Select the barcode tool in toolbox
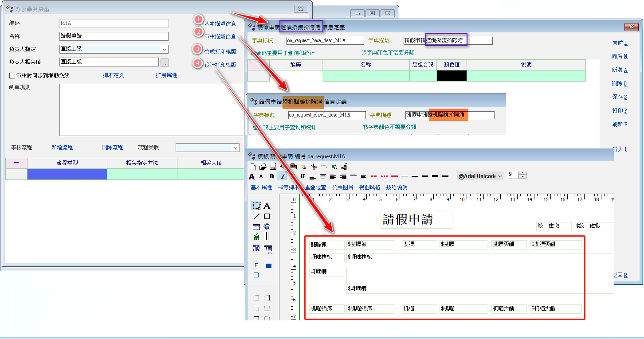Viewport: 644px width, 339px height. tap(267, 237)
